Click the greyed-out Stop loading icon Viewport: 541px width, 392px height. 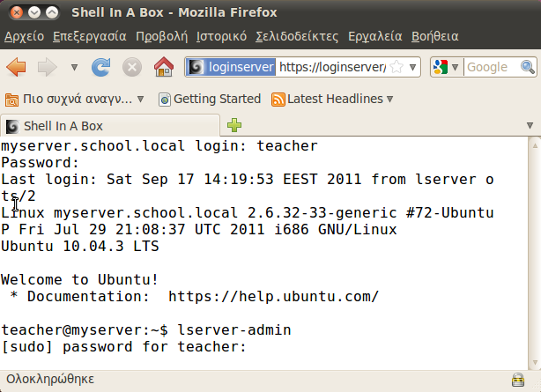[x=132, y=67]
